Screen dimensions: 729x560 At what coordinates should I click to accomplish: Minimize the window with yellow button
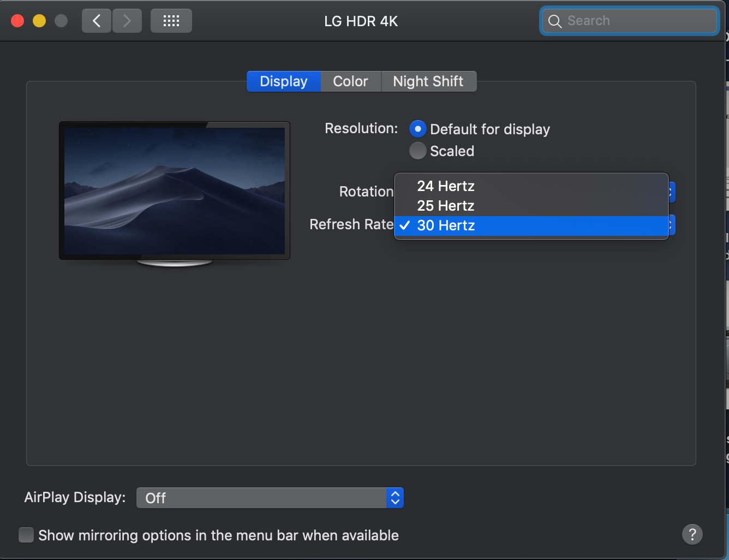click(39, 21)
